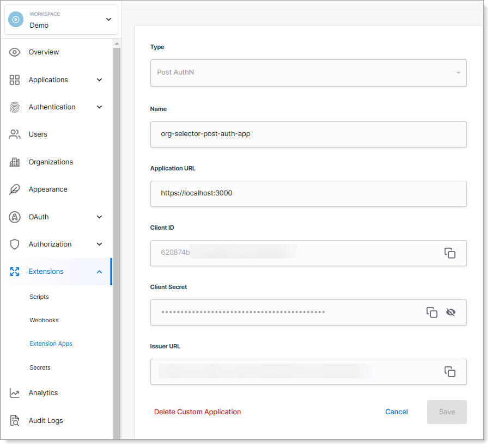Image resolution: width=492 pixels, height=448 pixels.
Task: Click into the Application URL field
Action: 308,194
